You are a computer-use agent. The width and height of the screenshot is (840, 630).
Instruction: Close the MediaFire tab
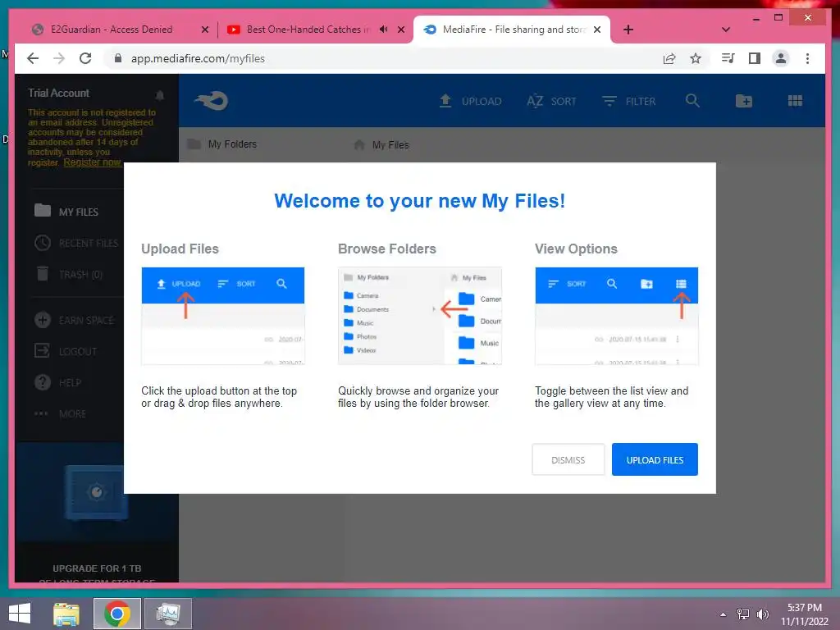coord(597,30)
